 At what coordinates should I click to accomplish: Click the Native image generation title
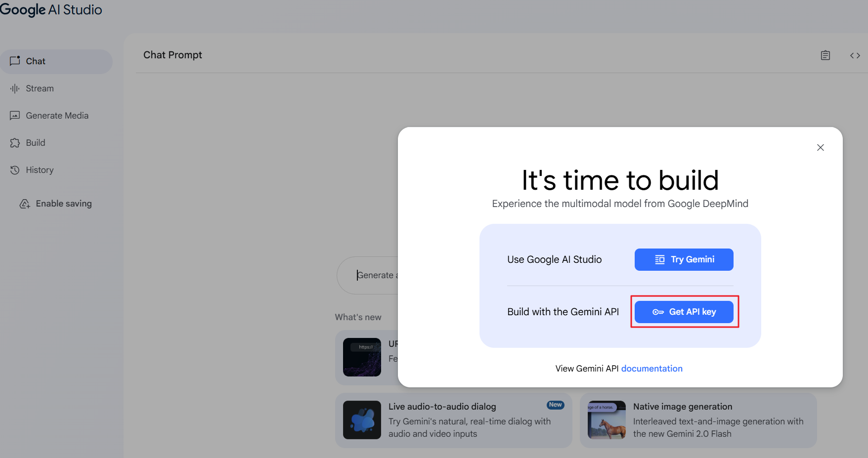pos(683,407)
